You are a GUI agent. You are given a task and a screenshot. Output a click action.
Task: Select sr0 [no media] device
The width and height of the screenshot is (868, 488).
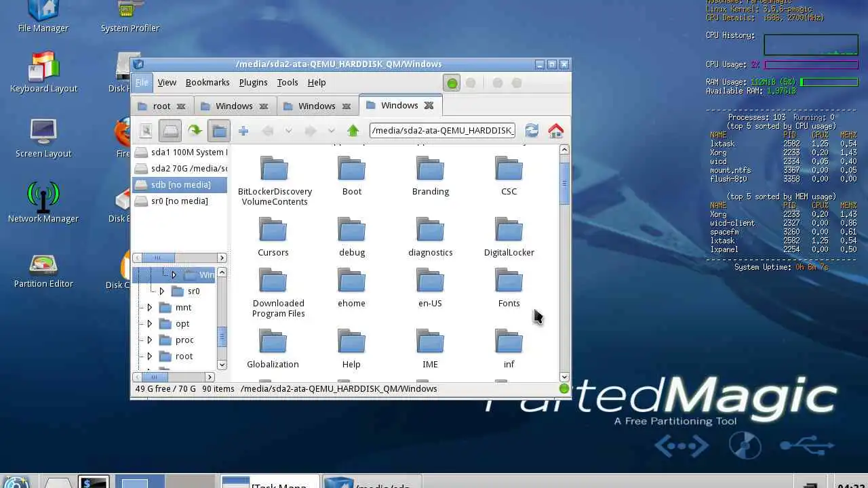(180, 201)
